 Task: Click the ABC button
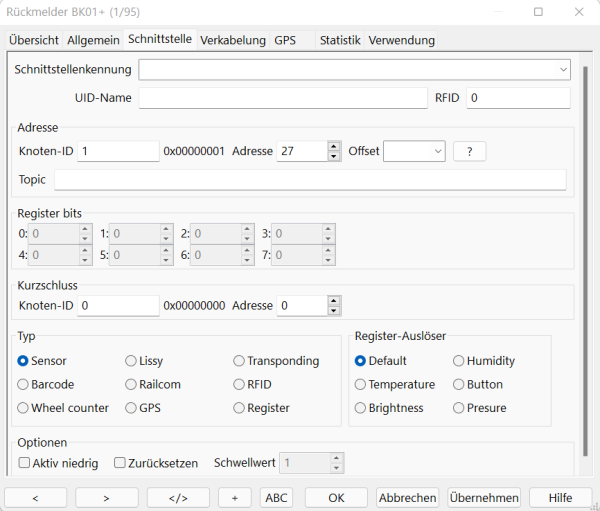pos(276,497)
